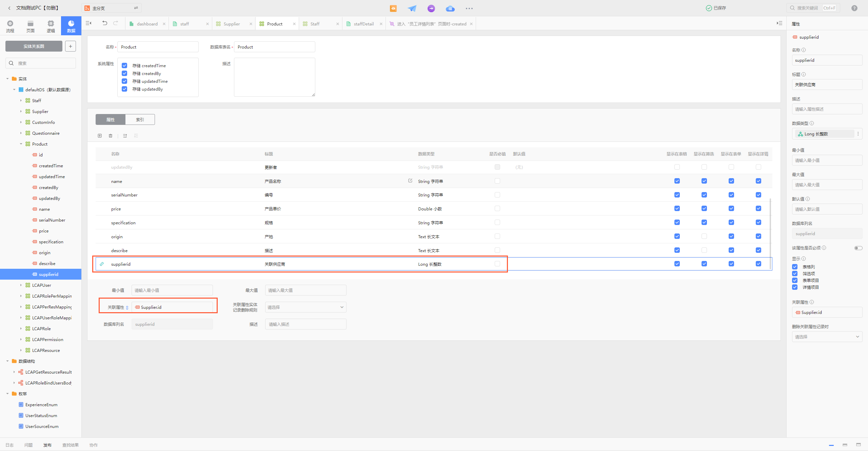The width and height of the screenshot is (868, 451).
Task: Open 关联属性实体记录删除规则 dropdown
Action: [x=305, y=307]
